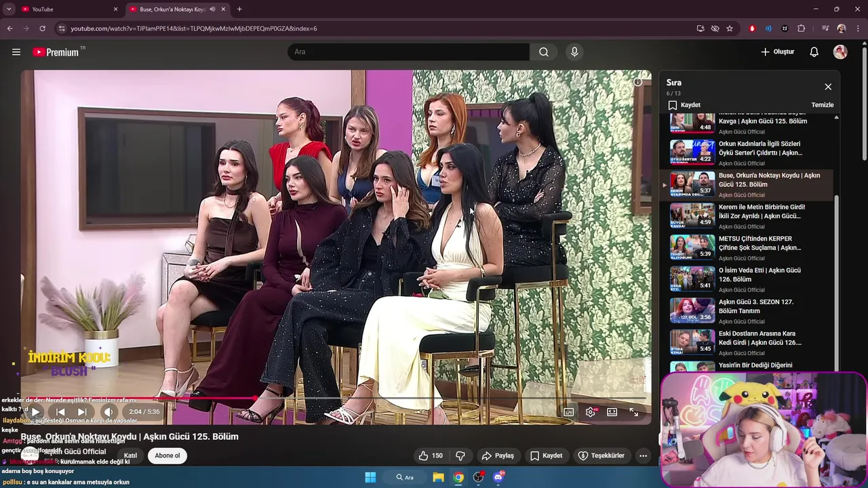The width and height of the screenshot is (868, 488).
Task: Like the video with 150 likes
Action: pyautogui.click(x=431, y=455)
